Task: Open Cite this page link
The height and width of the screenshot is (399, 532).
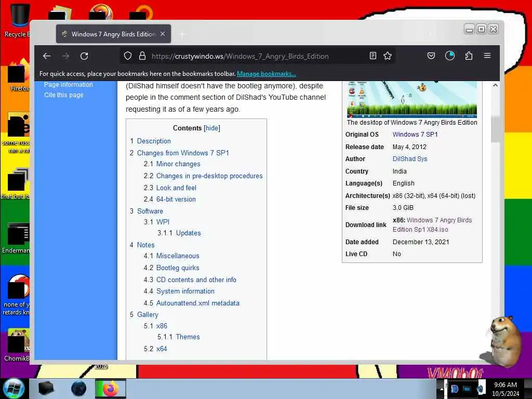Action: [64, 95]
